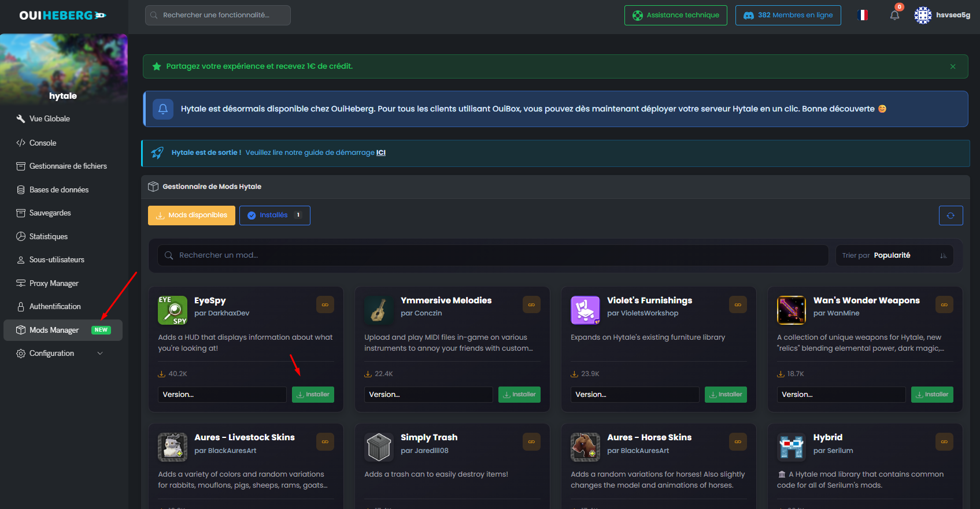Click the Assistance technique button
The height and width of the screenshot is (509, 980).
(x=675, y=16)
